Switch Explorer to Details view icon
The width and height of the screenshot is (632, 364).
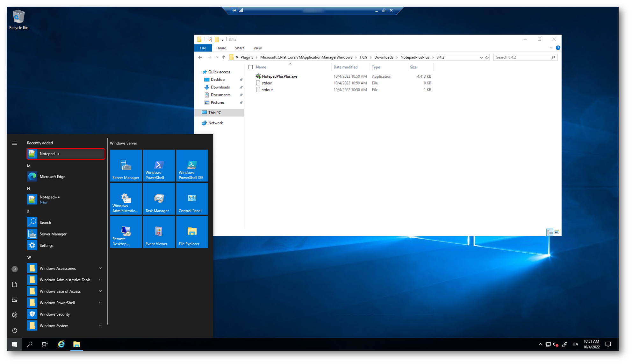(x=550, y=232)
